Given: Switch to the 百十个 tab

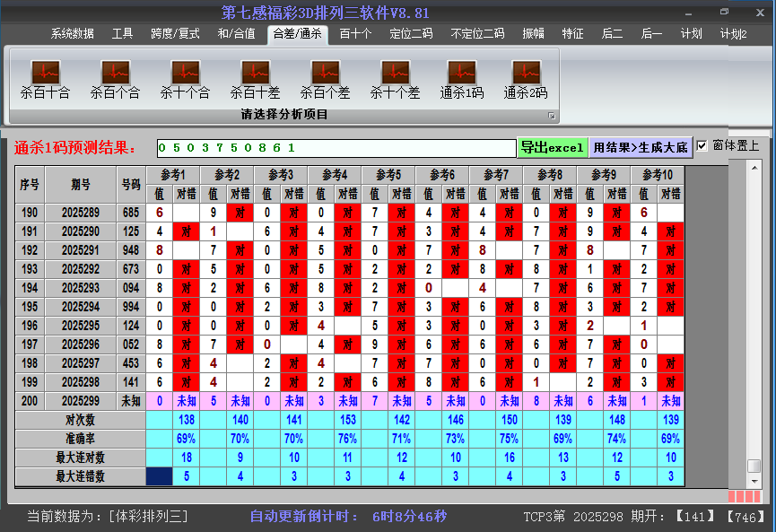Looking at the screenshot, I should [357, 33].
